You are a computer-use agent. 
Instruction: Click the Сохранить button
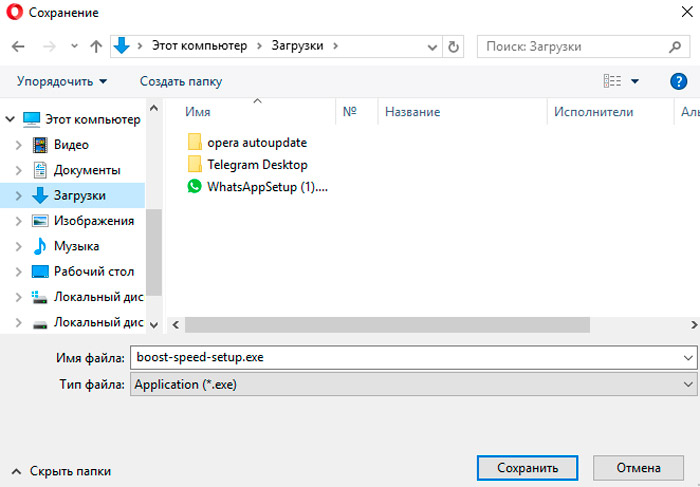point(526,467)
